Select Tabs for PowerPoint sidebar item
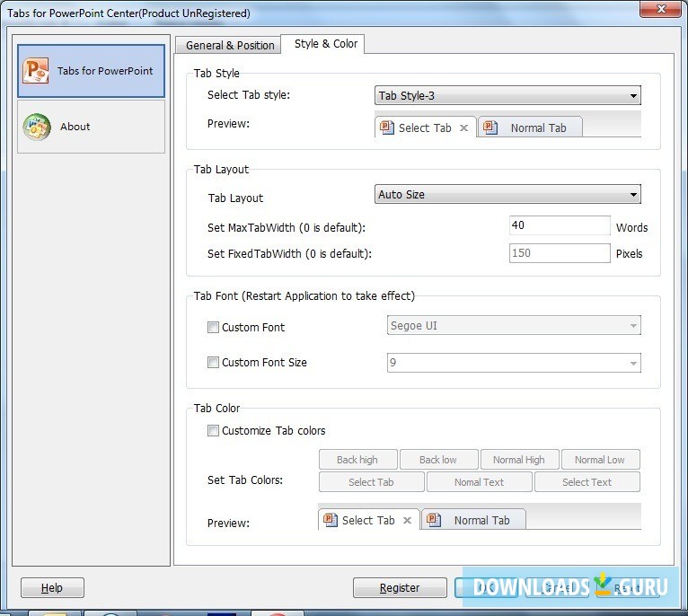The height and width of the screenshot is (616, 688). [x=92, y=71]
